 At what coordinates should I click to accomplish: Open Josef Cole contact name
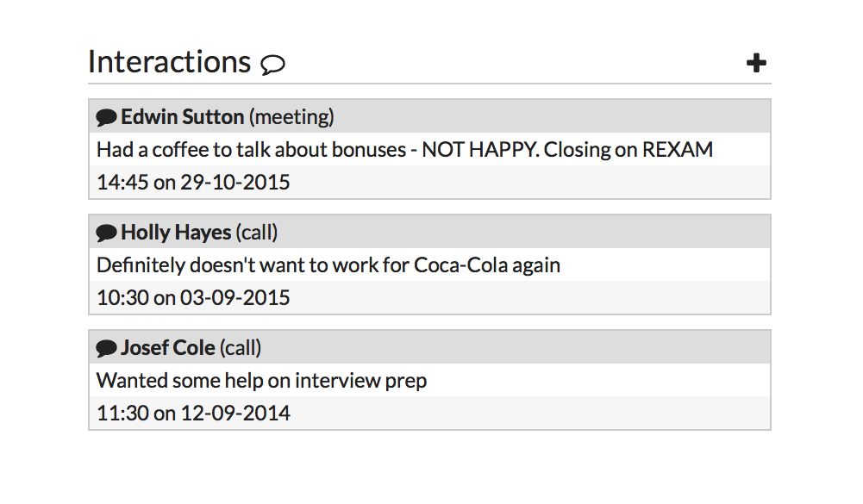click(167, 347)
